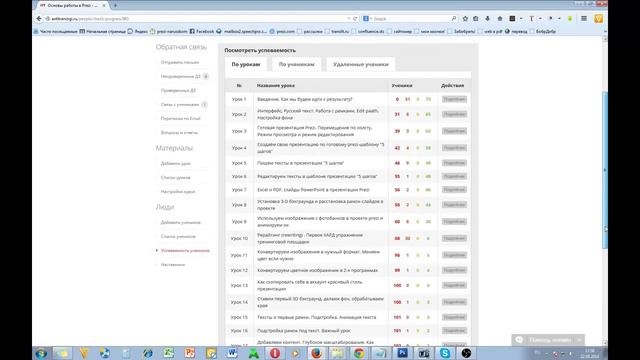
Task: Open Успеваемость учеников in the sidebar
Action: (x=185, y=251)
